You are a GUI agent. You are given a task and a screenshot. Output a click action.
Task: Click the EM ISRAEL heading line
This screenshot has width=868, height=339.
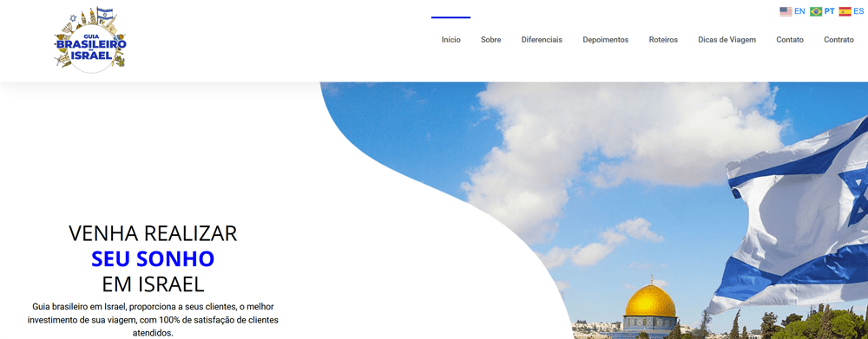point(153,284)
